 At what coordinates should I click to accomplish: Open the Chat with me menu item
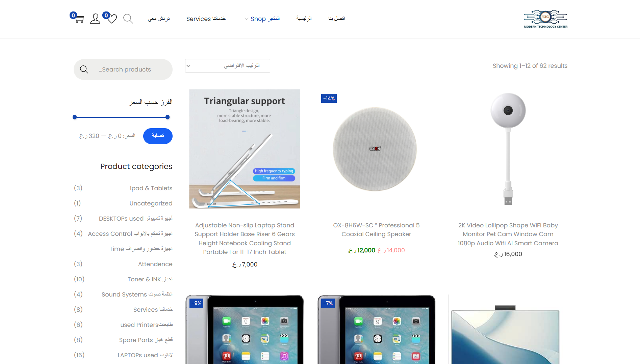pyautogui.click(x=159, y=19)
